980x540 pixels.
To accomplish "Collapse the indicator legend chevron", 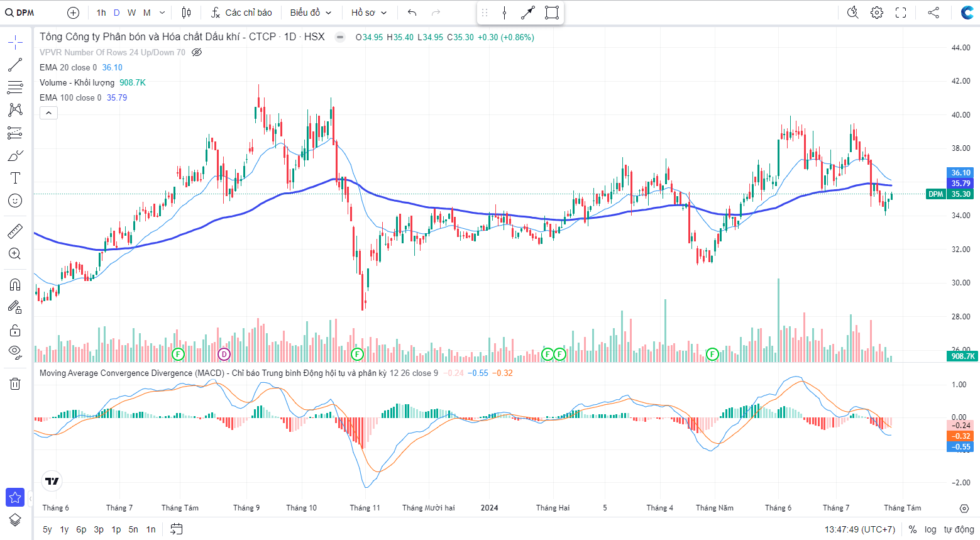I will (x=49, y=113).
